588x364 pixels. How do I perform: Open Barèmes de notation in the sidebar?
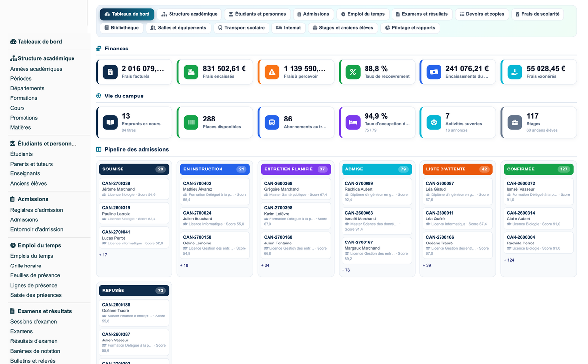point(35,351)
